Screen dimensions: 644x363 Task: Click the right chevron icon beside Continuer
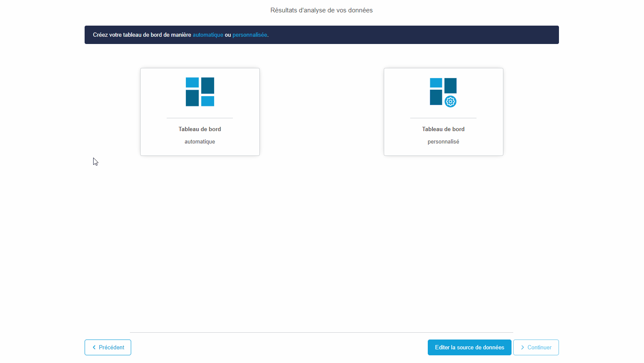(x=522, y=348)
